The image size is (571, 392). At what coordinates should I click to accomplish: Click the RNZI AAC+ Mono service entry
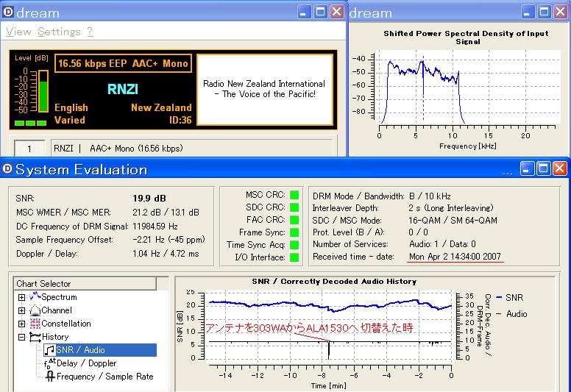point(192,148)
